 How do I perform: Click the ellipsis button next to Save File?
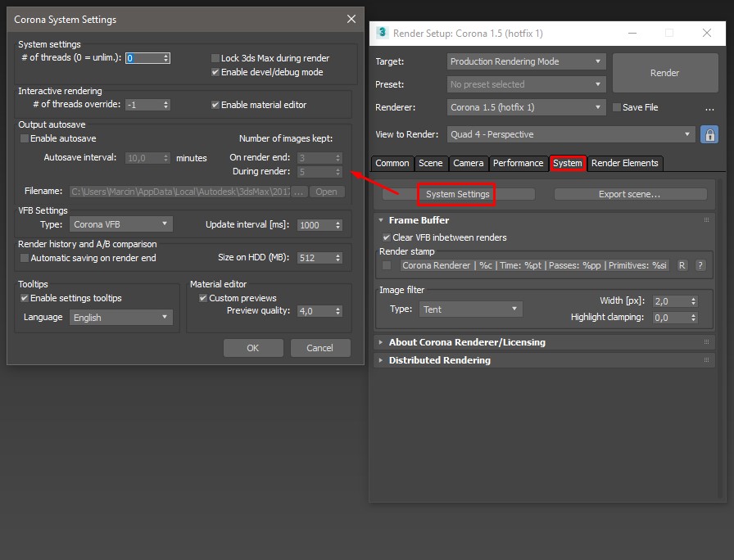tap(709, 108)
